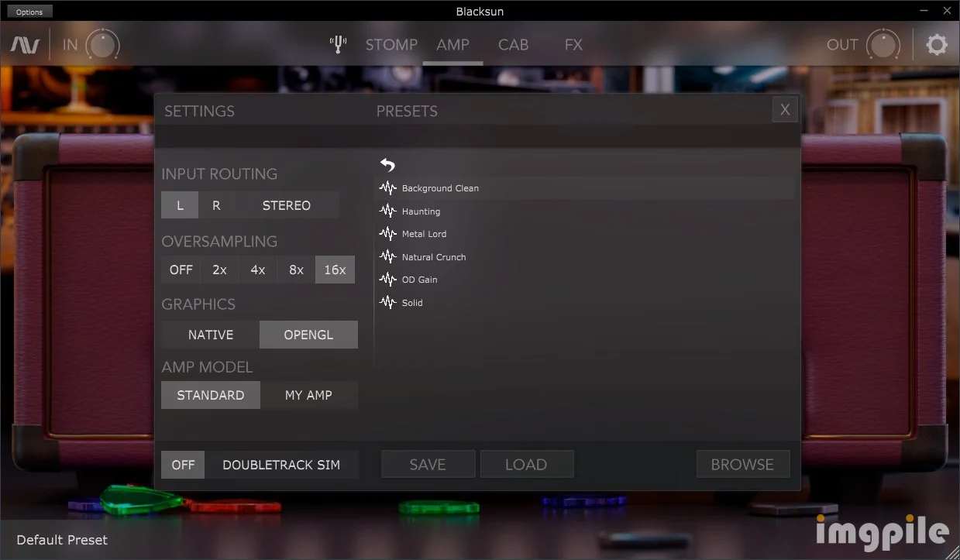960x560 pixels.
Task: Open settings with the gear icon
Action: [937, 44]
